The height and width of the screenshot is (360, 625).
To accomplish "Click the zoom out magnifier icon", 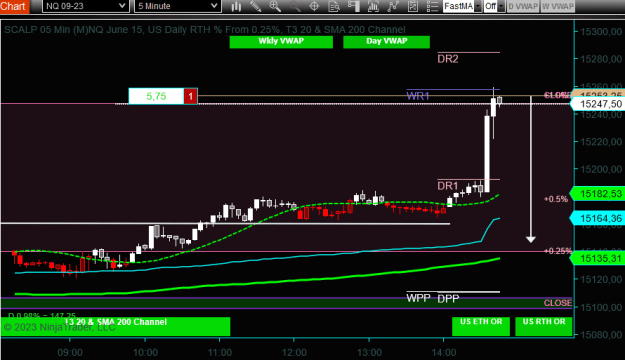I will coord(295,6).
